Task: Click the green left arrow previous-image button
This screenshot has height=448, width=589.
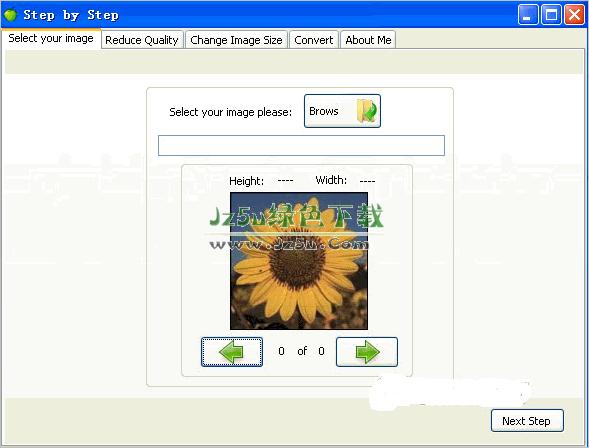Action: pos(232,352)
